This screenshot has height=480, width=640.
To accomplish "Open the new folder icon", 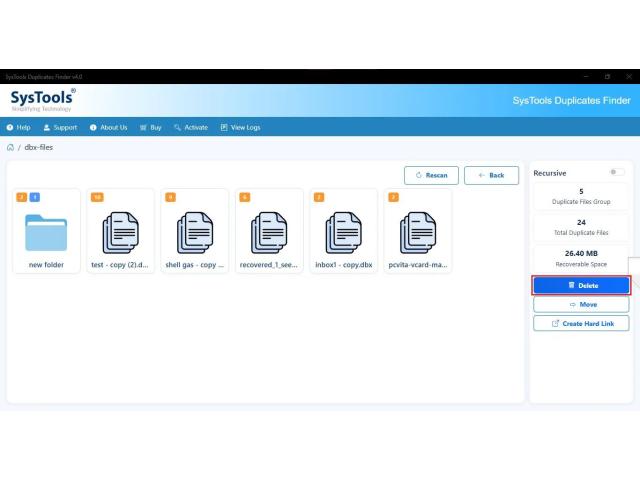I will click(46, 233).
